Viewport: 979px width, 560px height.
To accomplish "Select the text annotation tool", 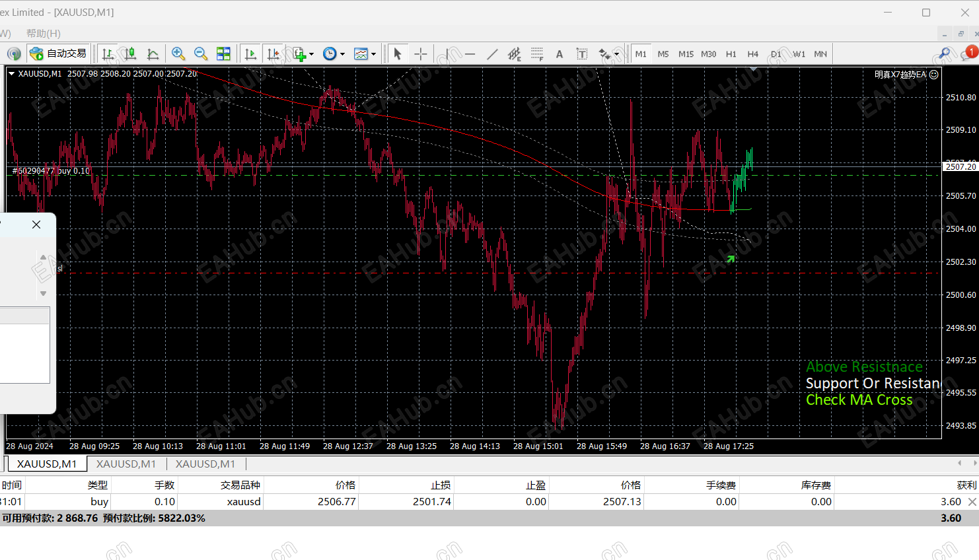I will 560,53.
